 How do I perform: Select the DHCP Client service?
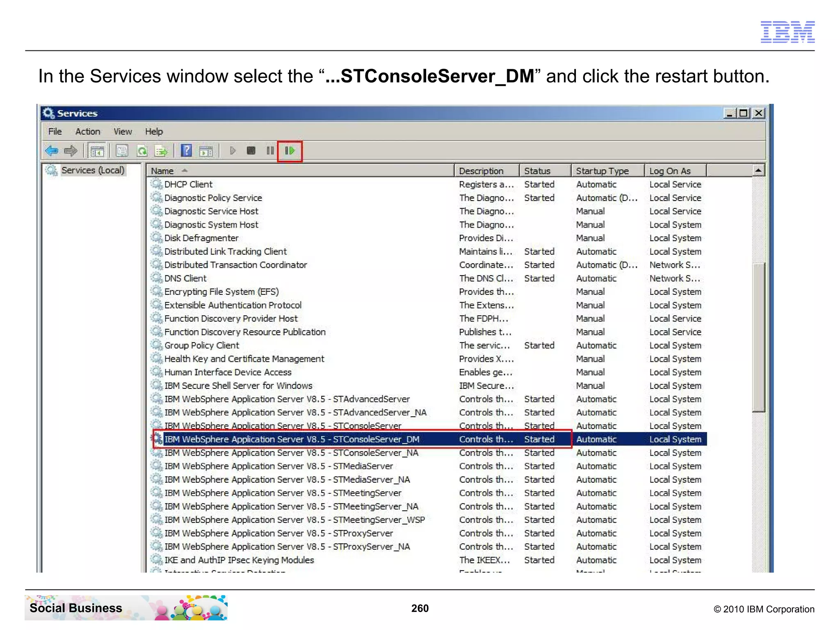point(428,185)
